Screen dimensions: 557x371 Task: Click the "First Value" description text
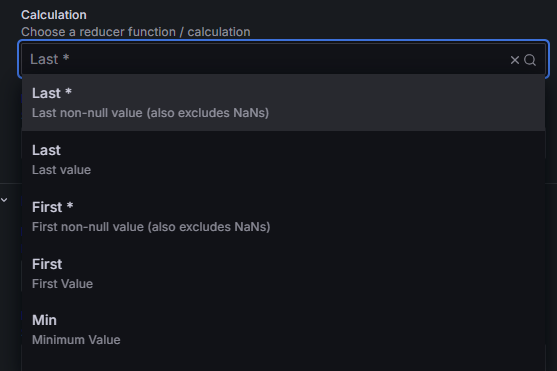(63, 284)
